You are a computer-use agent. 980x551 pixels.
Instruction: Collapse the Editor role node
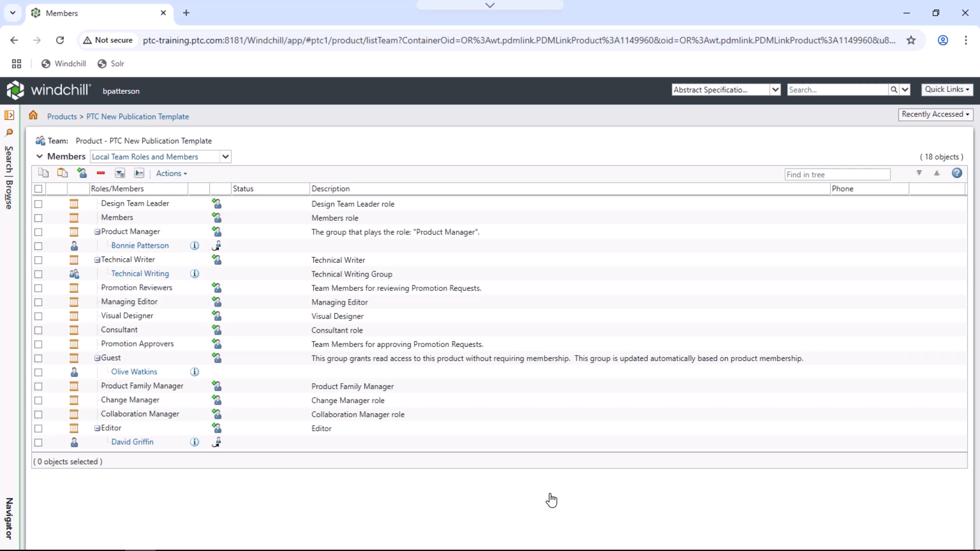[97, 429]
